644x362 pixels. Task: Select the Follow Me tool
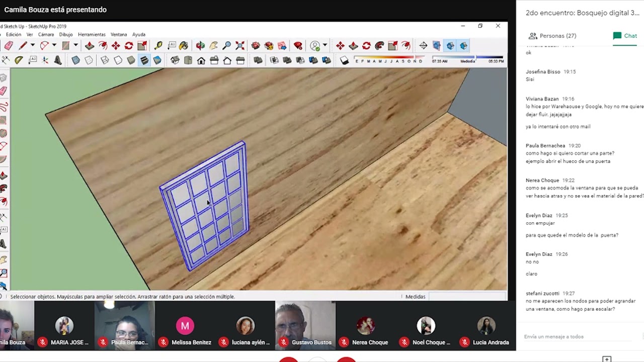pyautogui.click(x=379, y=46)
